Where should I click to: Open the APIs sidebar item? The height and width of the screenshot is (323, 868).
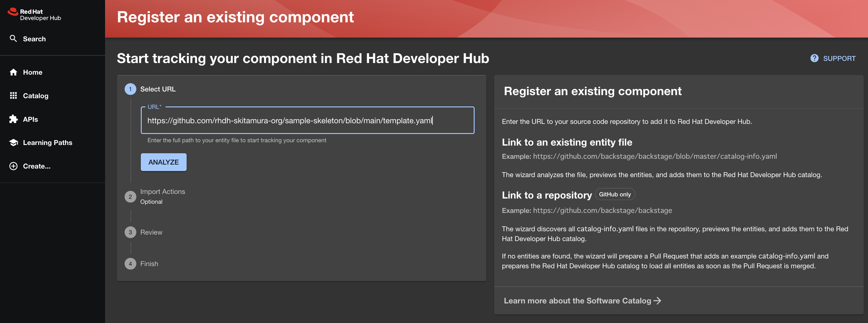[53, 119]
